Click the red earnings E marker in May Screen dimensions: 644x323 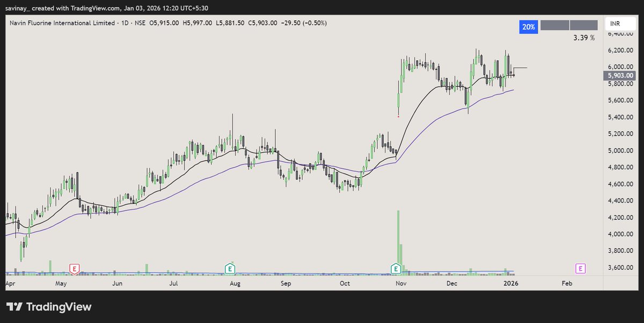pos(75,268)
